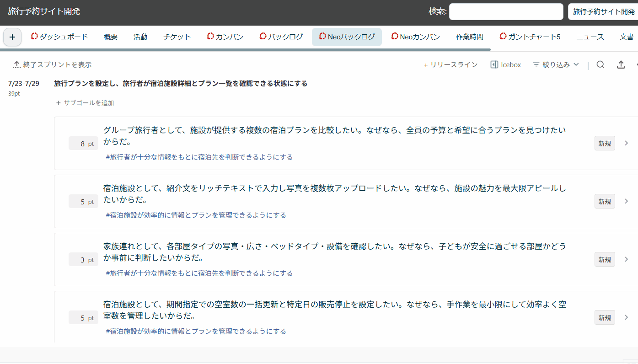
Task: Open the 紹介文をリッチテキスト story text
Action: (x=334, y=194)
